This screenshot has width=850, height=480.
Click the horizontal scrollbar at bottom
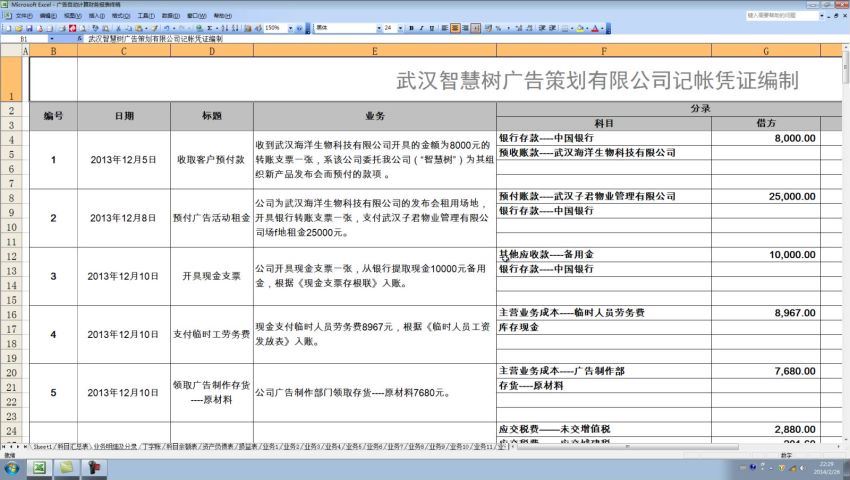[628, 447]
